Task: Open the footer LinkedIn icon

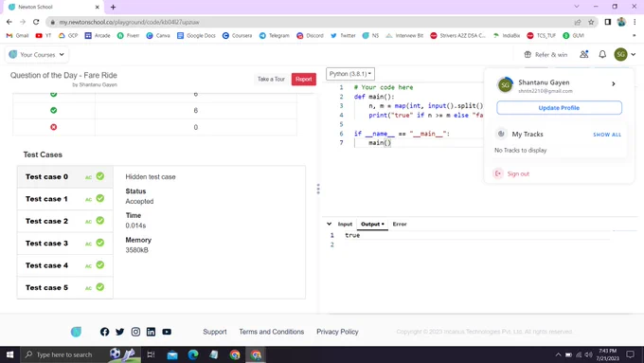Action: coord(151,332)
